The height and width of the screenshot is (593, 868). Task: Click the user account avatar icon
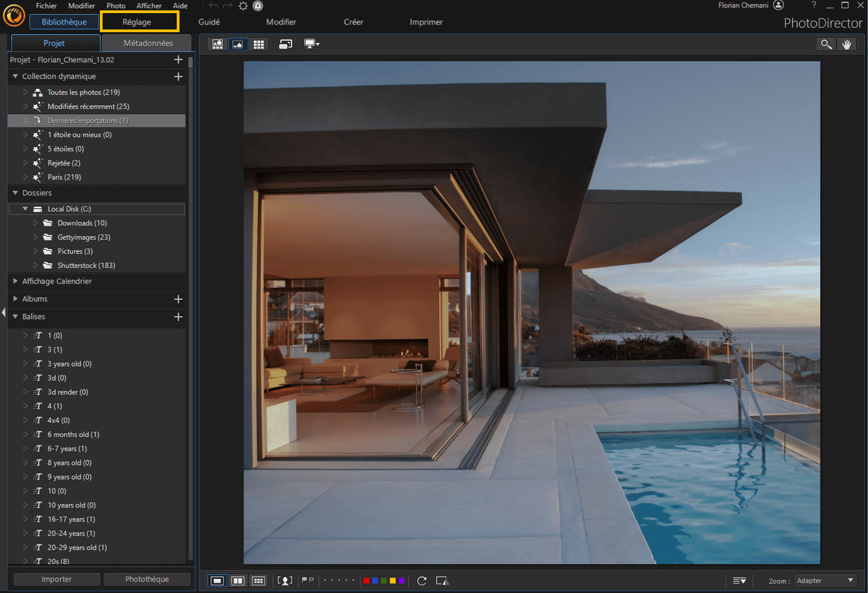click(x=779, y=5)
